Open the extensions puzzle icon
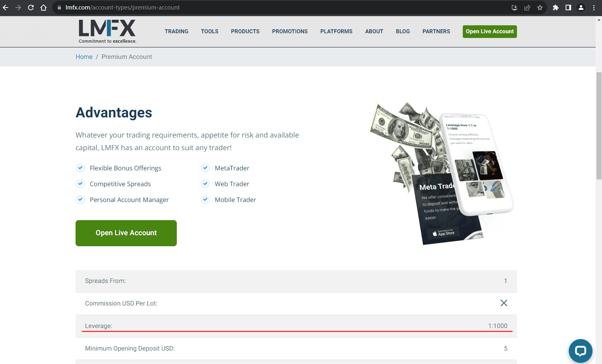Screen dimensions: 602x364 [x=556, y=8]
